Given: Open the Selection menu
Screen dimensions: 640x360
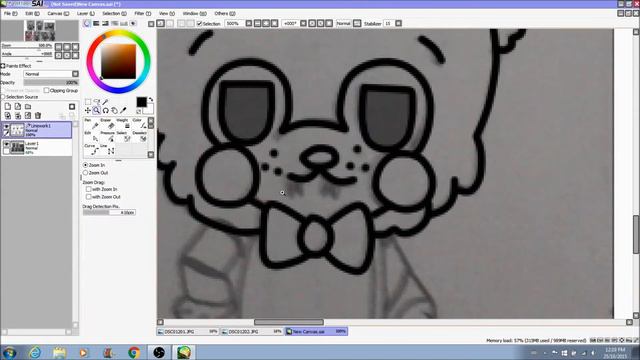Looking at the screenshot, I should point(114,13).
